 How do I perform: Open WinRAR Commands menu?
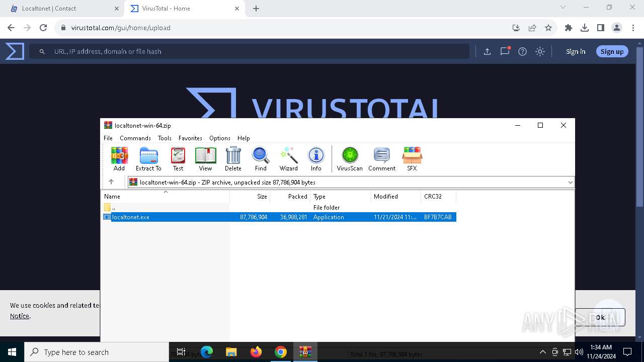tap(135, 138)
